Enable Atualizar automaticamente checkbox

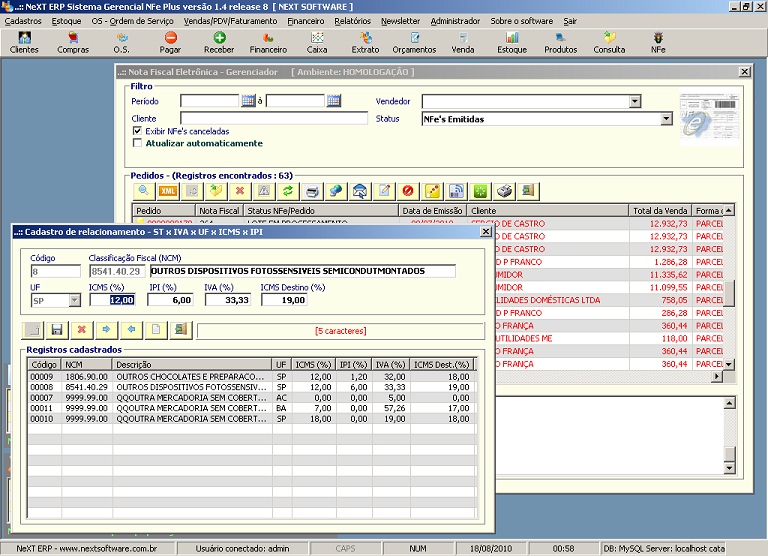click(137, 143)
